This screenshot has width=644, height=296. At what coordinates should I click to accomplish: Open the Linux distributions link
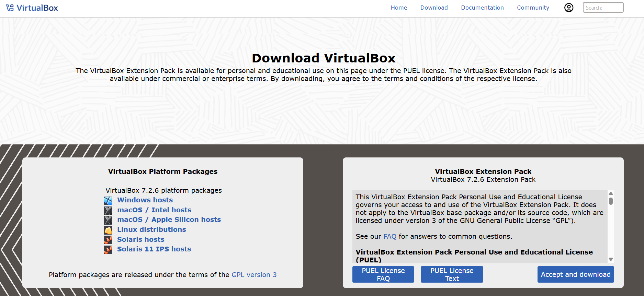(151, 229)
